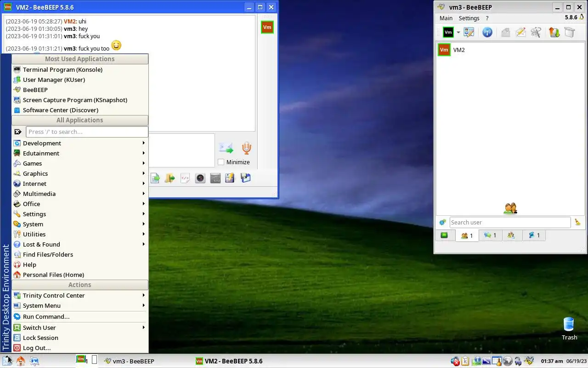The width and height of the screenshot is (588, 368).
Task: Click the floppy disk with lightning icon
Action: tap(230, 178)
